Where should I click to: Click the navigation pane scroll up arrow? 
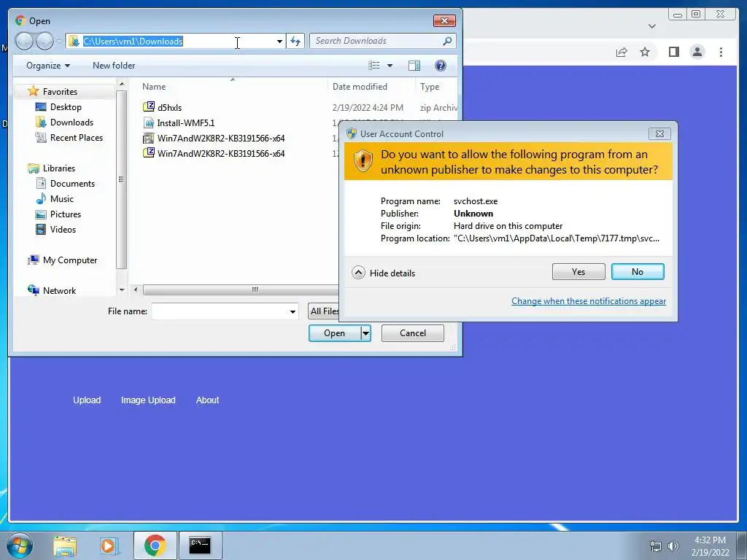coord(122,85)
